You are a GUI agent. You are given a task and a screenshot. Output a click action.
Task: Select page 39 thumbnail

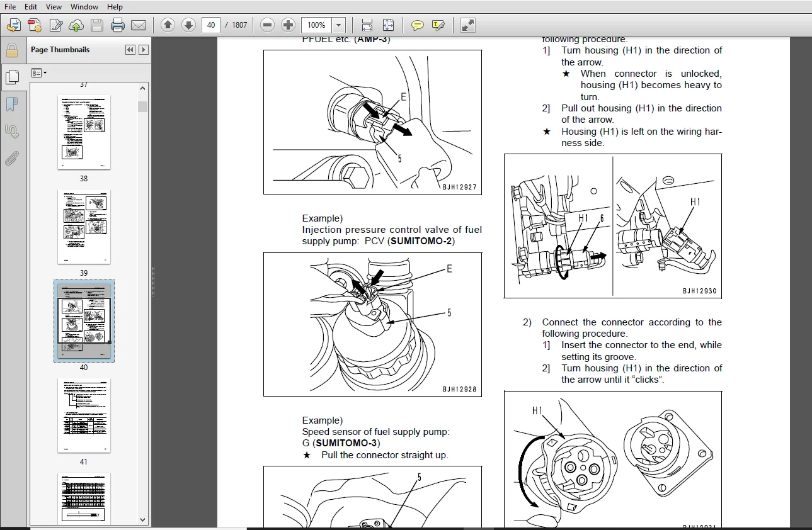pos(84,227)
